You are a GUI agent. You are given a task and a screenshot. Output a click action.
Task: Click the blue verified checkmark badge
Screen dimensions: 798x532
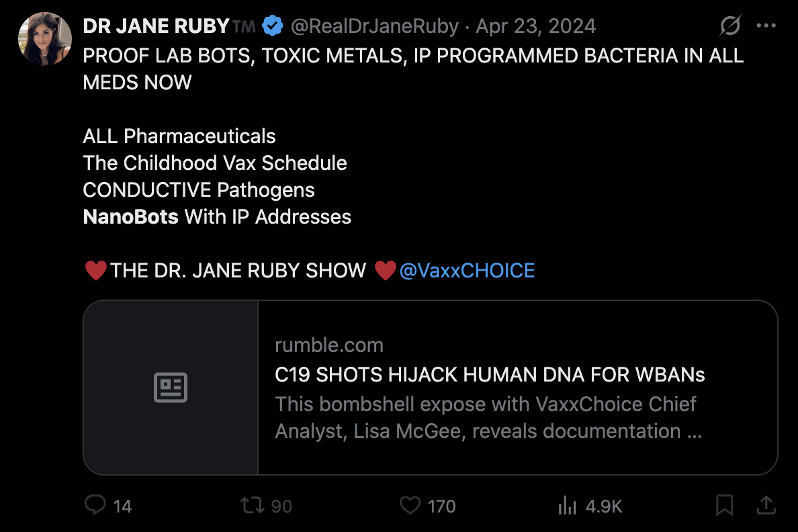click(x=271, y=27)
